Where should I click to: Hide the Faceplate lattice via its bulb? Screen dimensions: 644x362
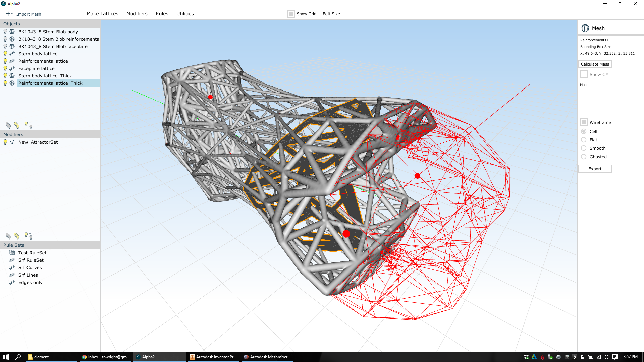[5, 68]
